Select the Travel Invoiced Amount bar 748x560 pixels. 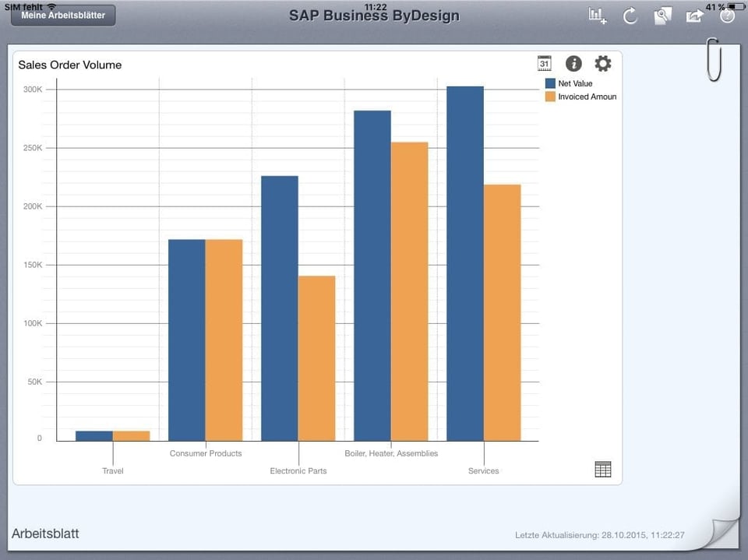(x=131, y=436)
